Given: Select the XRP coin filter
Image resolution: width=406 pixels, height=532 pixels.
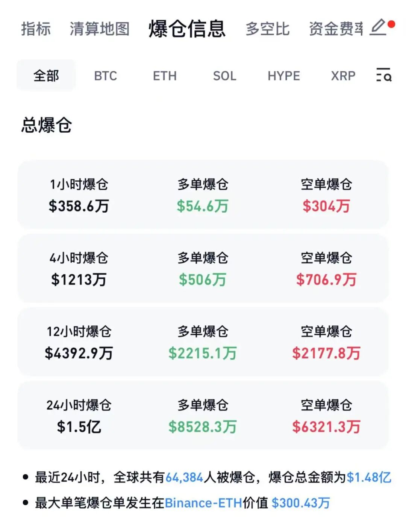Looking at the screenshot, I should click(x=343, y=76).
